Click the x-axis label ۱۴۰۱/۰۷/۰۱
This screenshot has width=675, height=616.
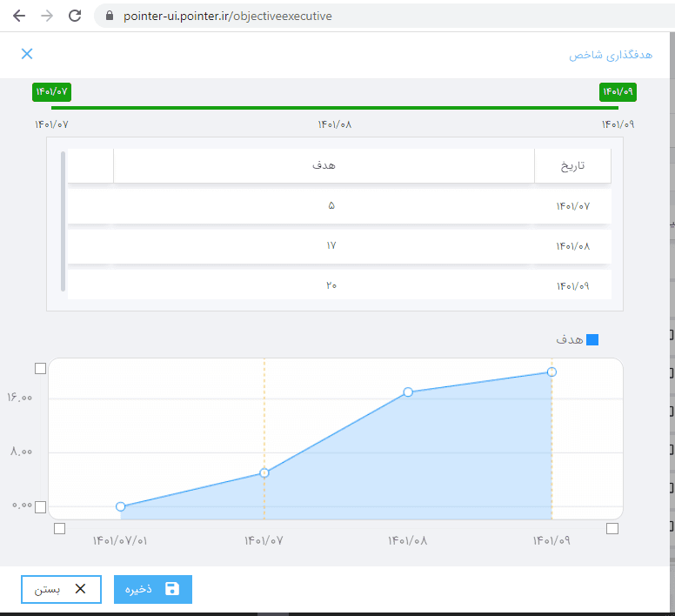120,540
